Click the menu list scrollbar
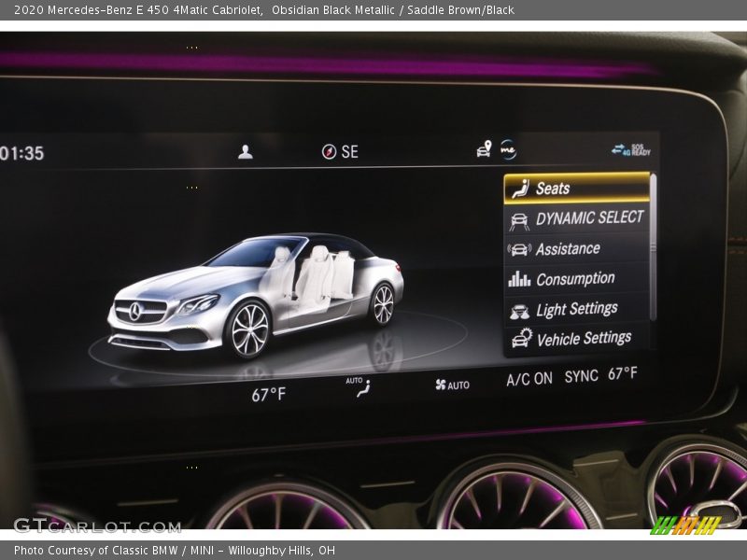The height and width of the screenshot is (560, 747). tap(653, 247)
